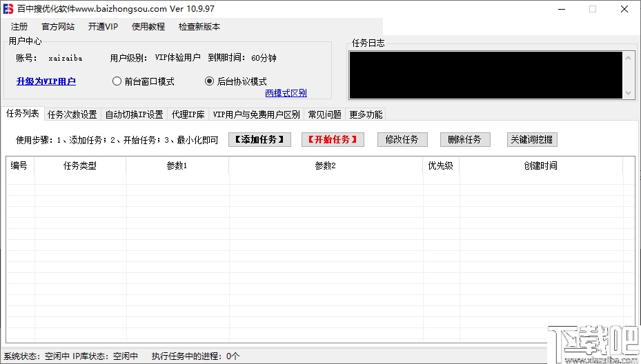Click the 使用步骤 instructions text

point(117,140)
